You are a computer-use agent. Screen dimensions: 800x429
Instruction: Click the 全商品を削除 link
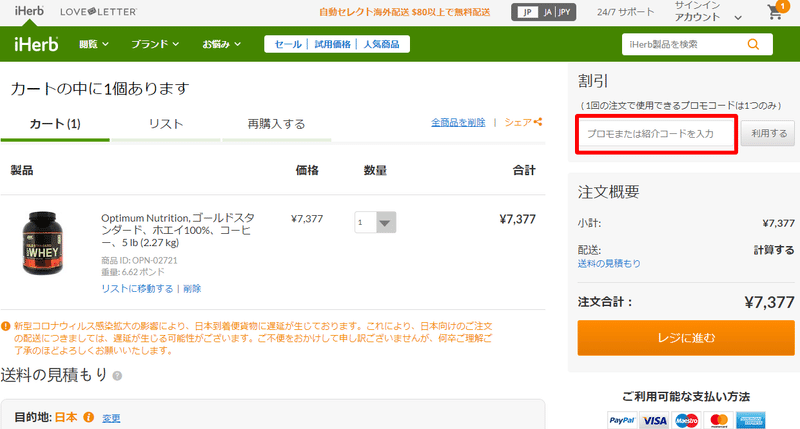pyautogui.click(x=458, y=122)
